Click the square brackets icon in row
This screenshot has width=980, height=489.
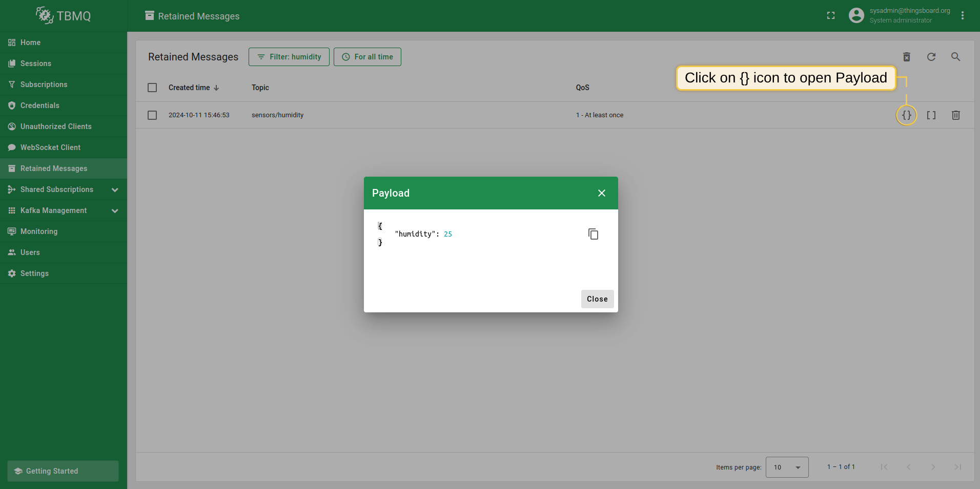click(x=931, y=115)
